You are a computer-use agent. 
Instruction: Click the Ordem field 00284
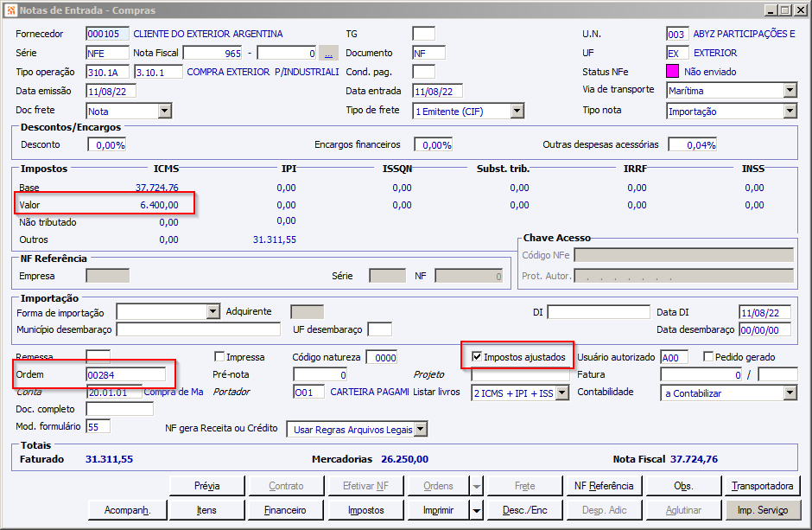tap(126, 374)
